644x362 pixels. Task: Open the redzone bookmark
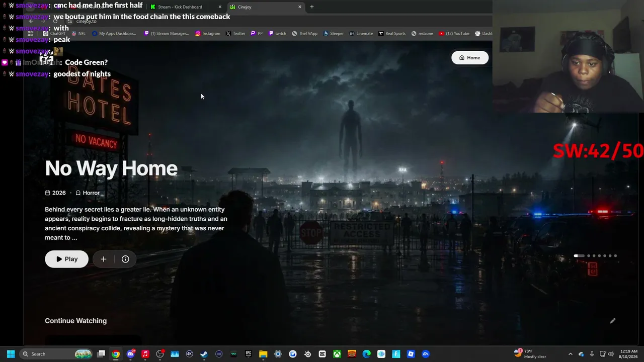pos(422,34)
